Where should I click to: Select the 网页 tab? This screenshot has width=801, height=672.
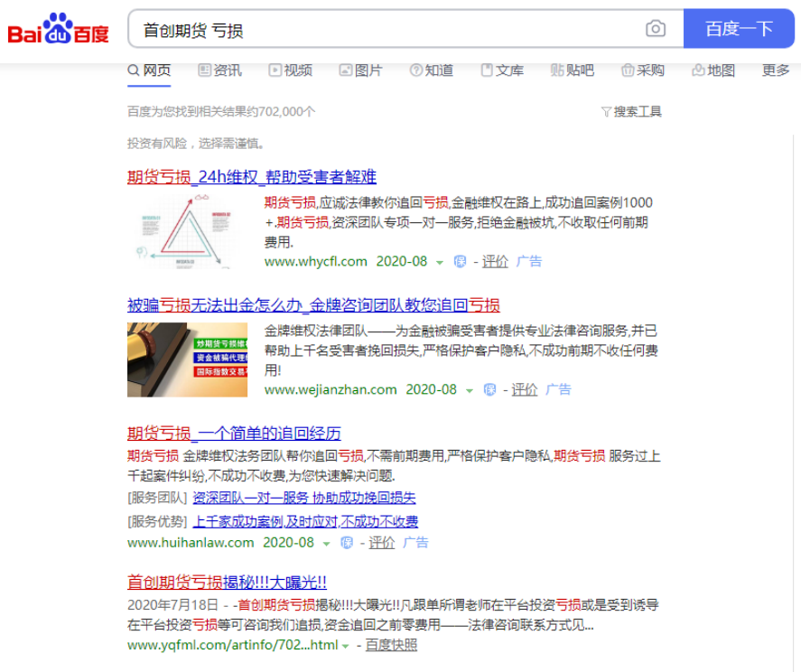149,70
